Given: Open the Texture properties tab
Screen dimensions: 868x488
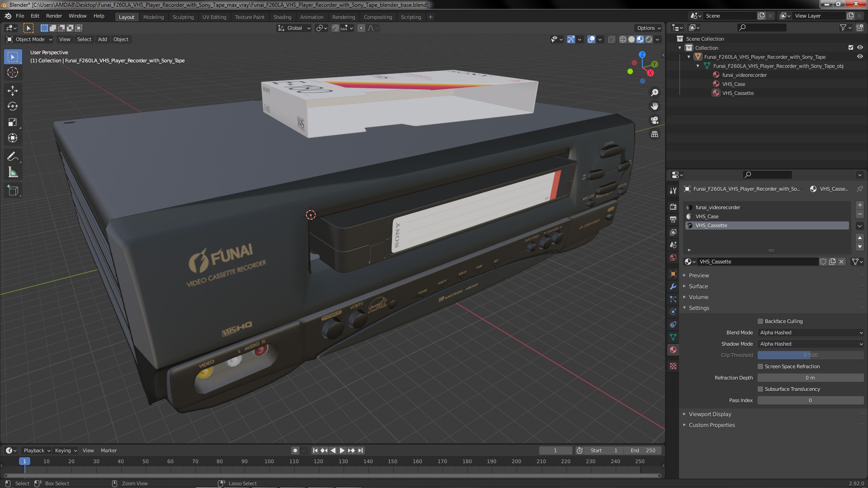Looking at the screenshot, I should pos(673,366).
